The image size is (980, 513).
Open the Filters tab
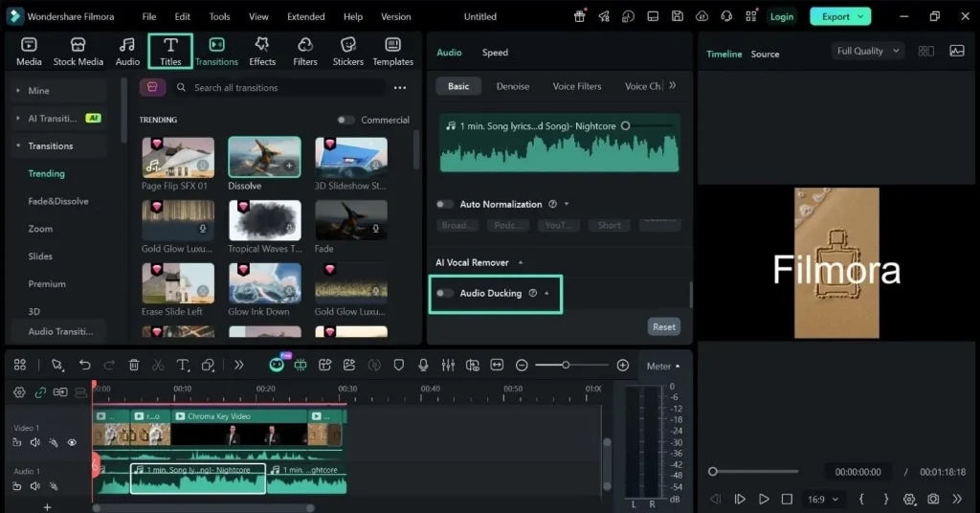coord(305,52)
